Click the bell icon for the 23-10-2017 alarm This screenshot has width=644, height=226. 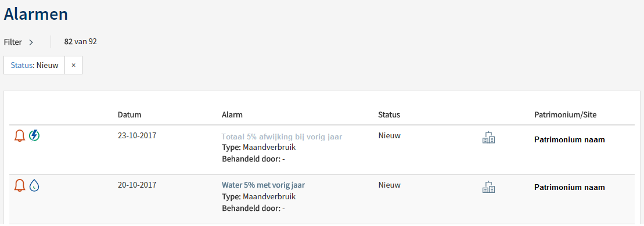pyautogui.click(x=19, y=135)
